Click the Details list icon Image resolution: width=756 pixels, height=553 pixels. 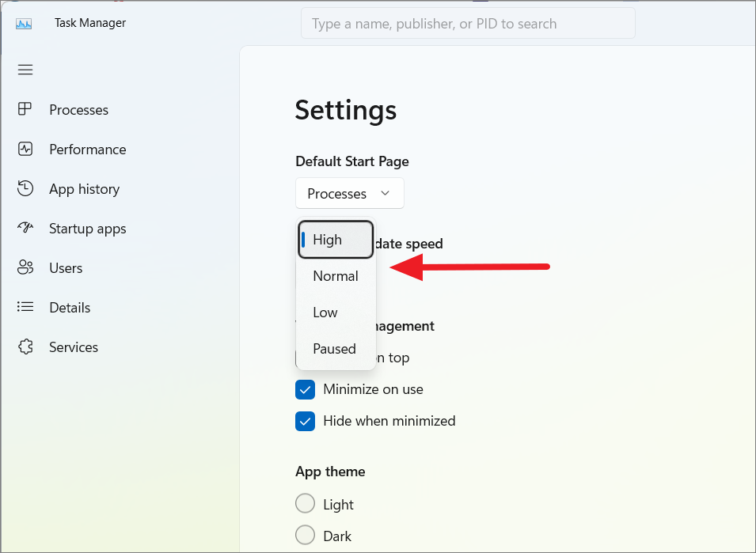[x=25, y=307]
